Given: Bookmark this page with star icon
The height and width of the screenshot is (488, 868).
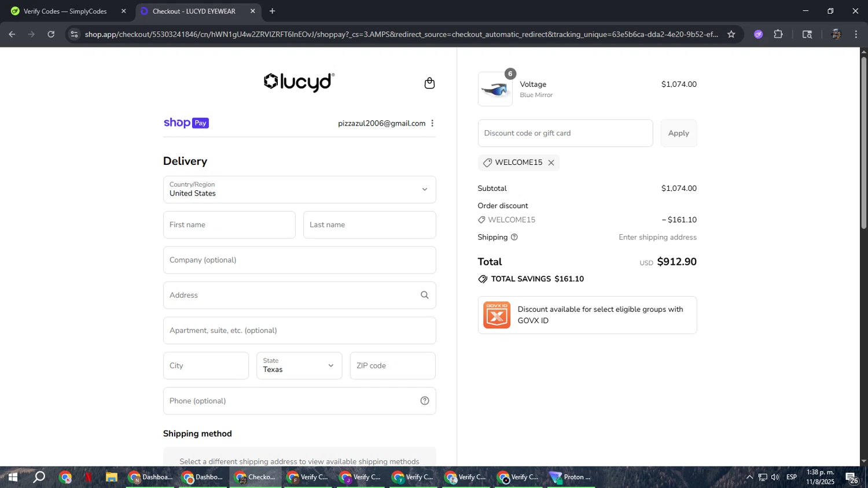Looking at the screenshot, I should pos(731,34).
